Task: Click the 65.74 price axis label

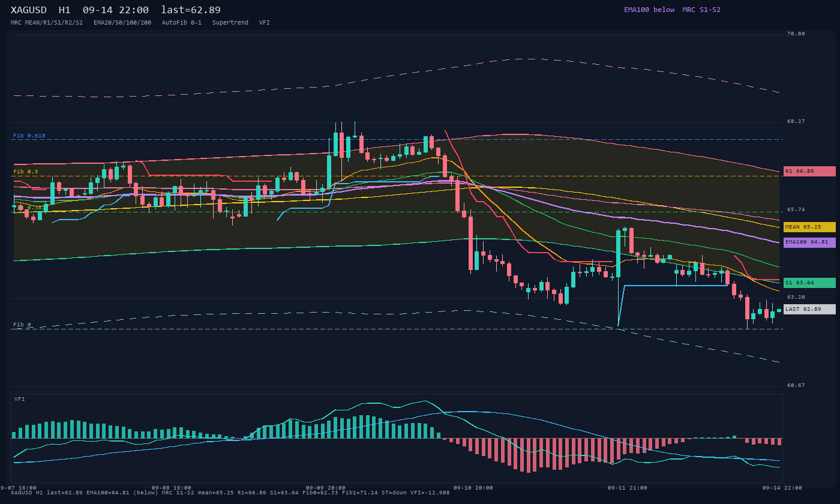Action: (x=796, y=209)
